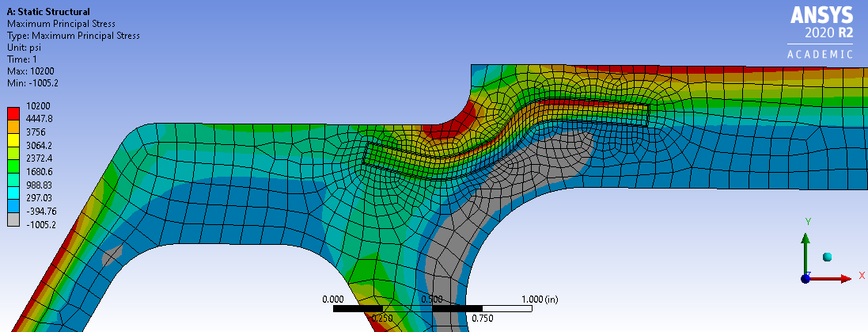Click the scale ruler label 0.500

(432, 300)
